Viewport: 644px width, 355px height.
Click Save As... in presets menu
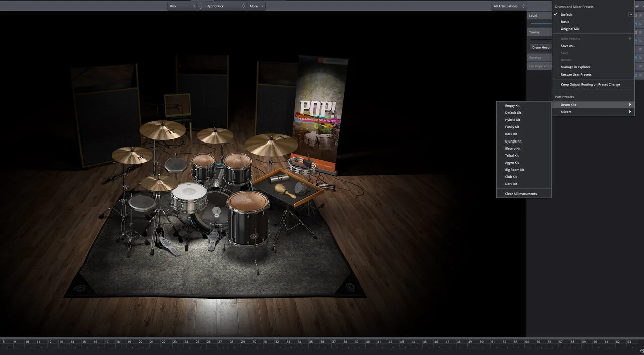pos(568,46)
